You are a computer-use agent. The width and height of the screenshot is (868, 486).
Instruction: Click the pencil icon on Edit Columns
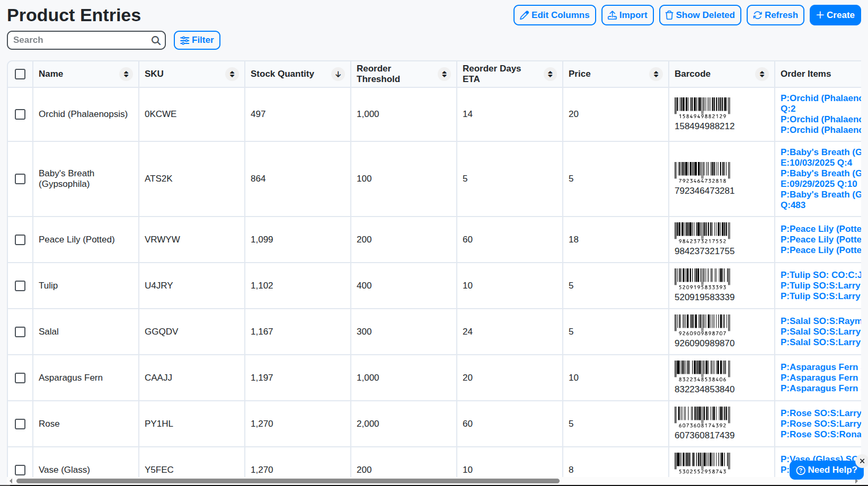pos(525,15)
